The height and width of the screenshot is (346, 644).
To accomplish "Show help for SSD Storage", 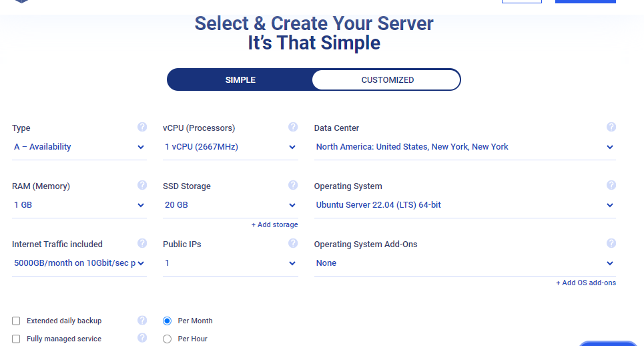I will [x=293, y=185].
